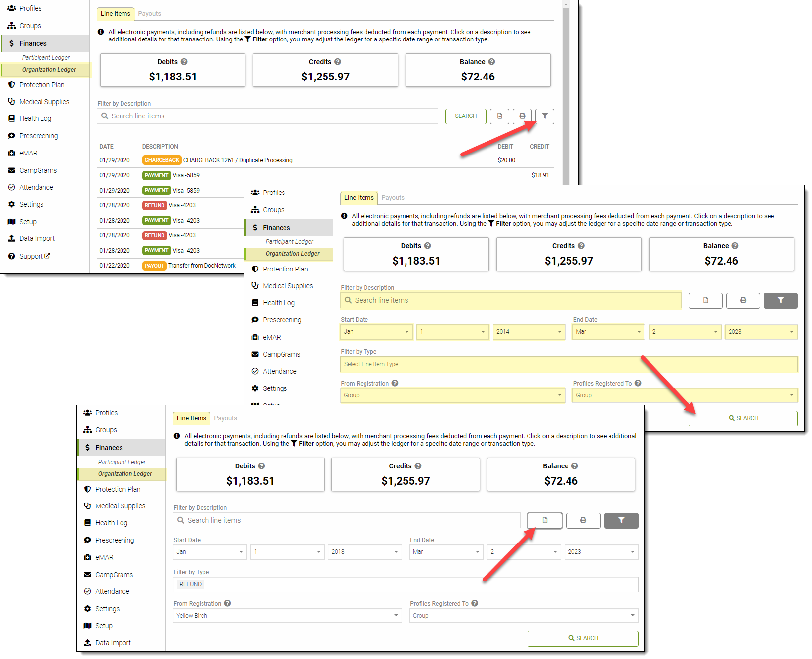Click the filter funnel icon above the CHARGEBACK row
This screenshot has height=659, width=812.
(544, 116)
